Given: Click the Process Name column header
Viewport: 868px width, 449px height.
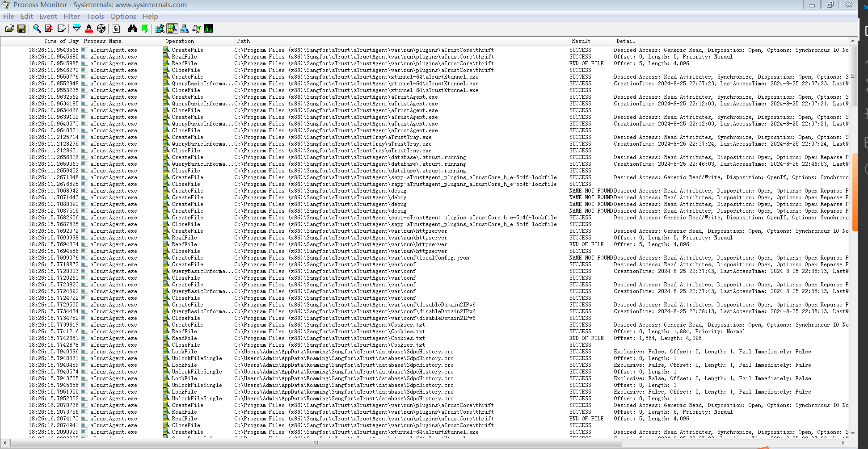Looking at the screenshot, I should 122,41.
